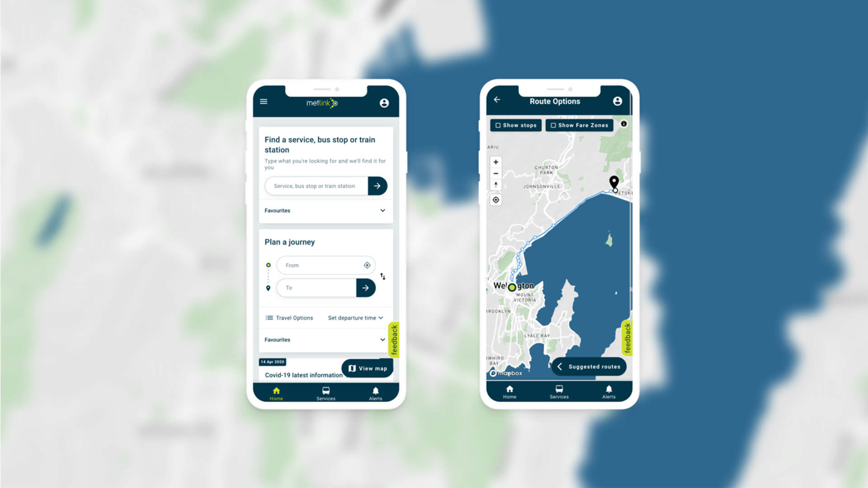Click the current location crosshair icon
The width and height of the screenshot is (868, 488).
point(496,200)
